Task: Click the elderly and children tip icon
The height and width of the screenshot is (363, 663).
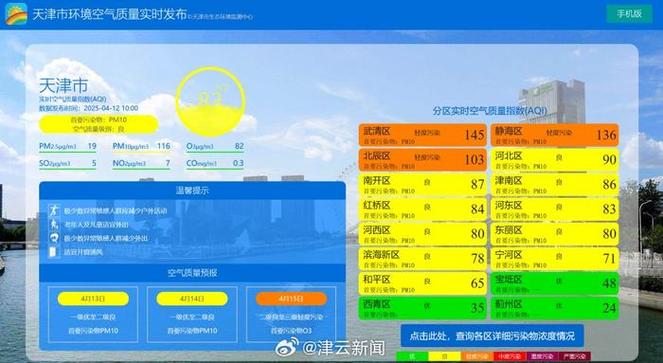Action: 54,224
